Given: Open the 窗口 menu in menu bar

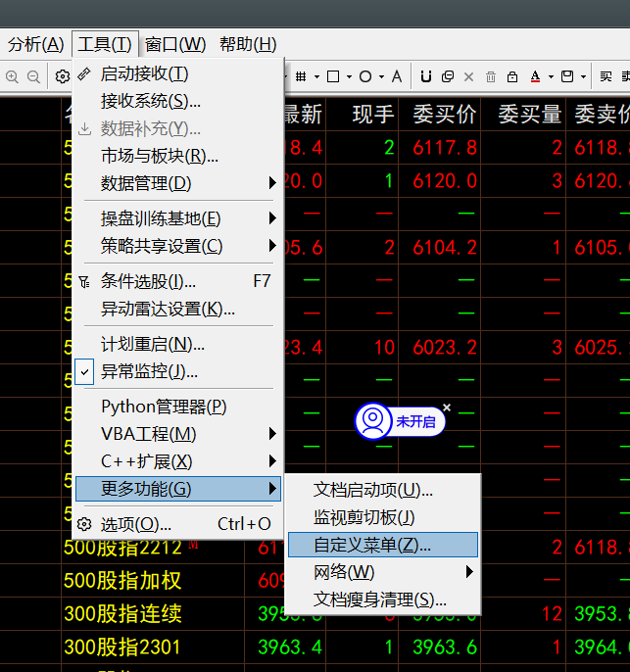Looking at the screenshot, I should click(x=175, y=44).
